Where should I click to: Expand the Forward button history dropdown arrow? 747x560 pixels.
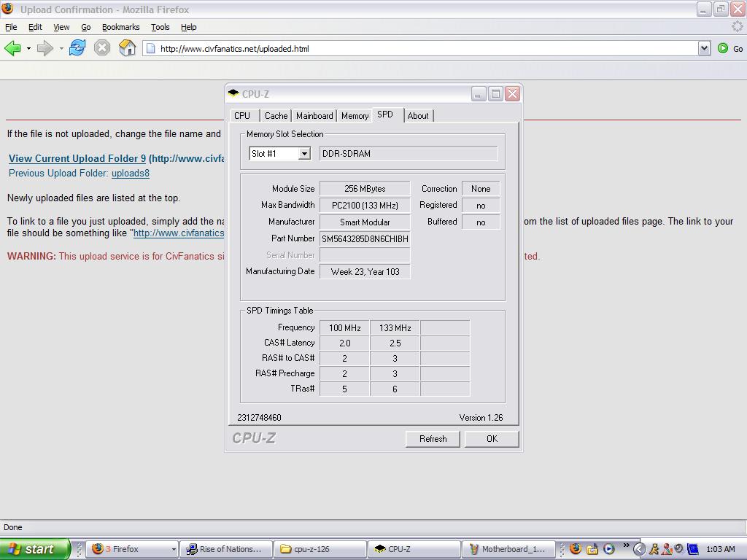point(61,49)
